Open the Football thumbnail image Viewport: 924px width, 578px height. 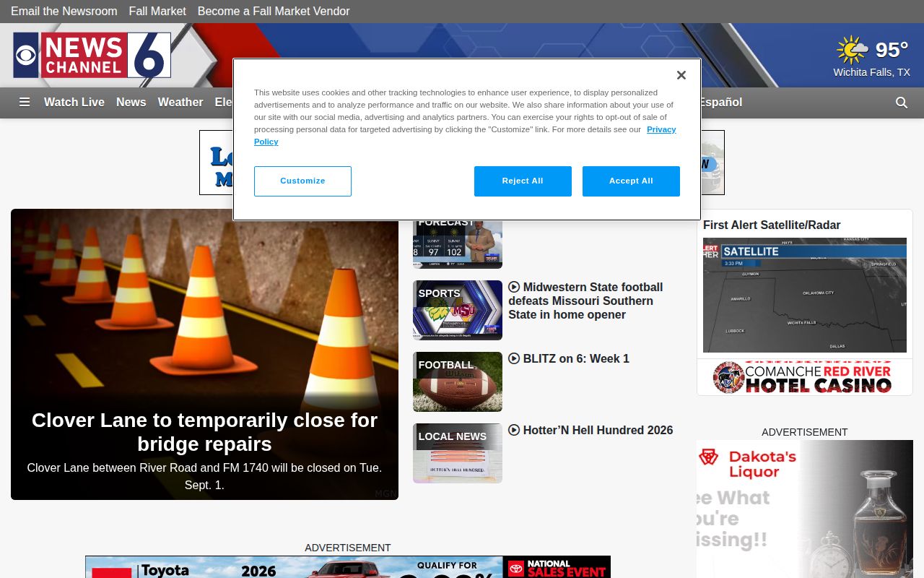(x=458, y=381)
